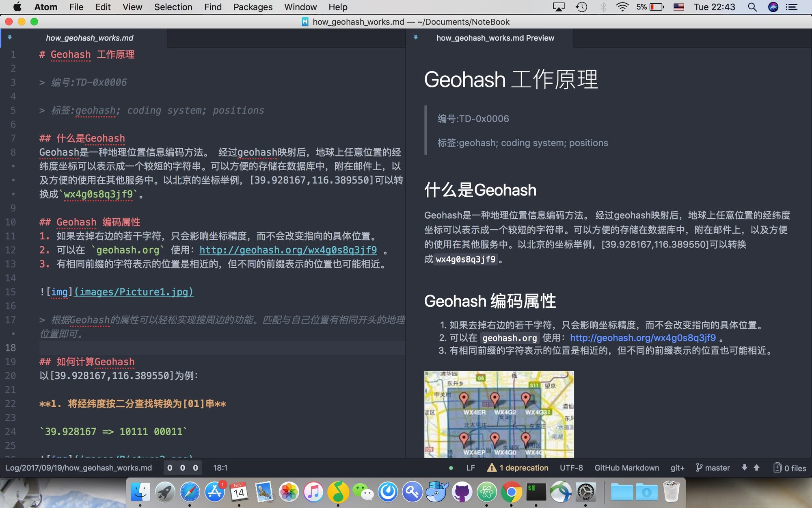Open UTF-8 encoding selector
Image resolution: width=812 pixels, height=508 pixels.
(571, 468)
